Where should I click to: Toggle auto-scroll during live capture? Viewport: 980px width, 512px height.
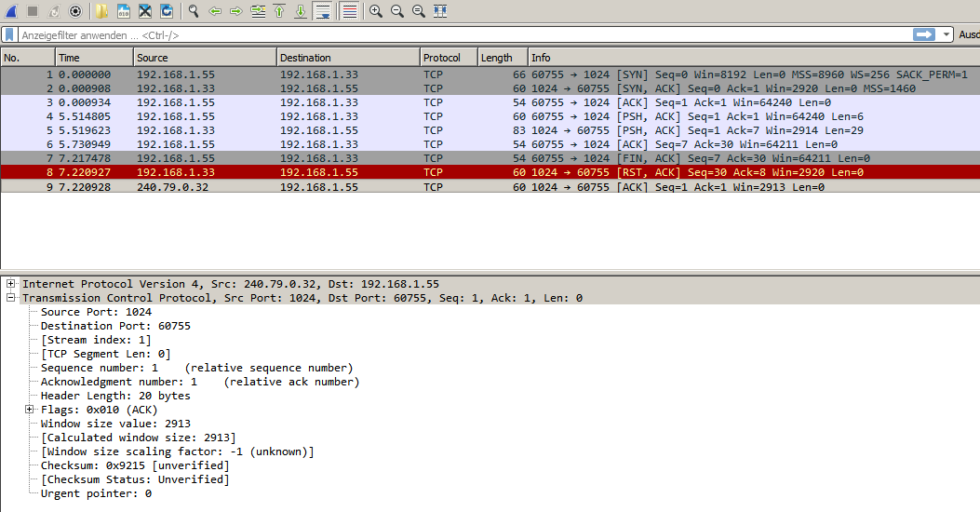tap(323, 11)
